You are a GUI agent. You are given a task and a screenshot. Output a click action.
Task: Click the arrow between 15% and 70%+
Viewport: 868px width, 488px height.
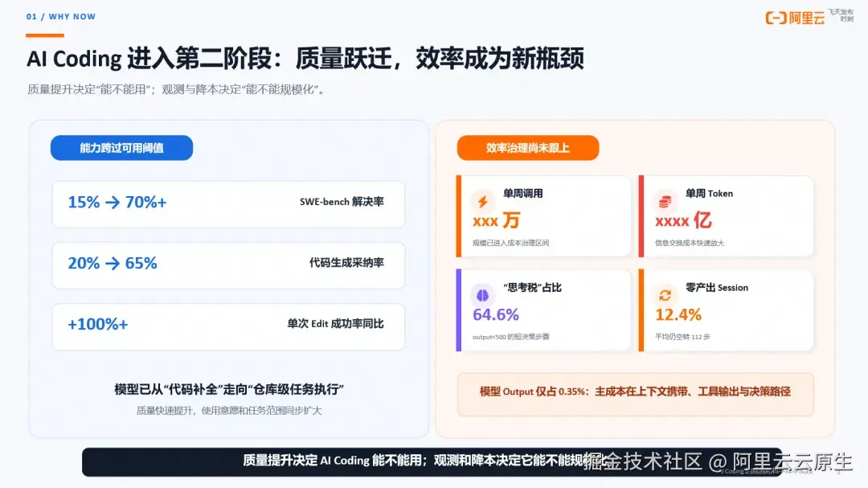(x=113, y=203)
